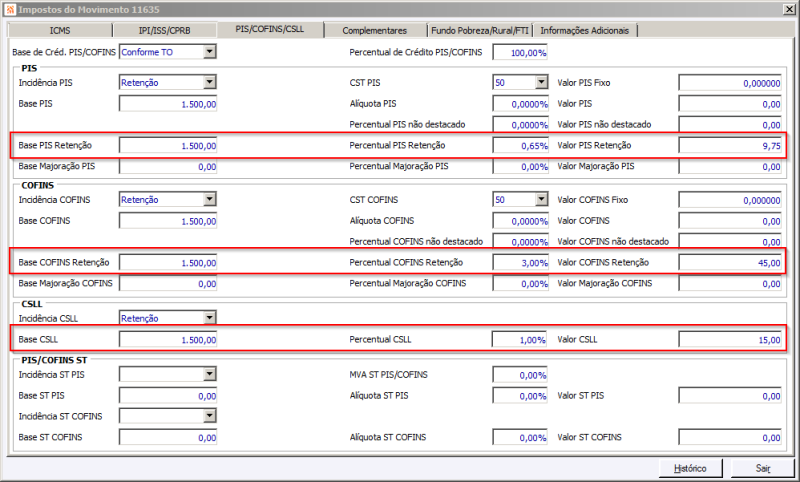
Task: Open the Incidência ST PIS dropdown
Action: [x=210, y=374]
